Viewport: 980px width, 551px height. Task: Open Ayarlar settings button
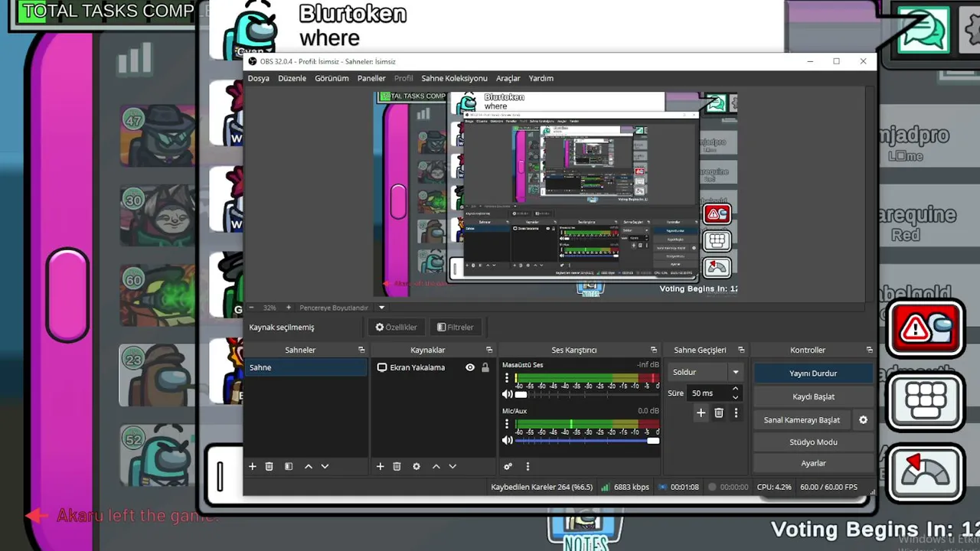click(x=813, y=463)
